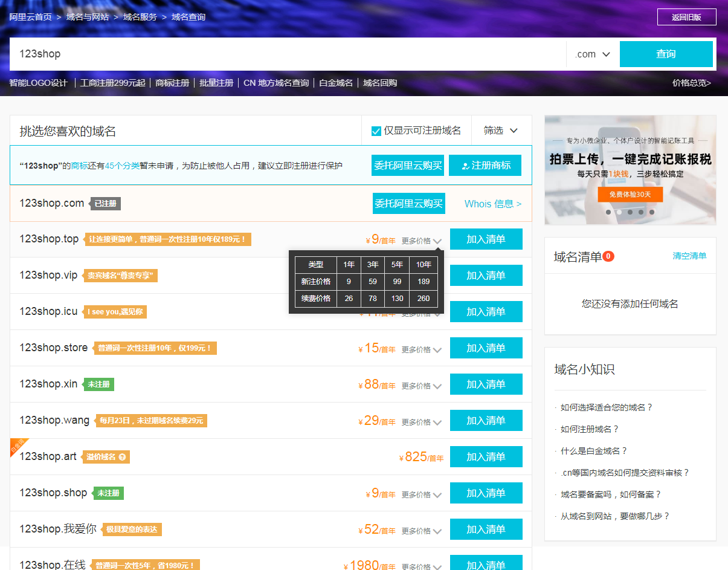Click the 白金域名 corner ribbon on 123shop.art
Viewport: 728px width, 570px height.
click(17, 445)
